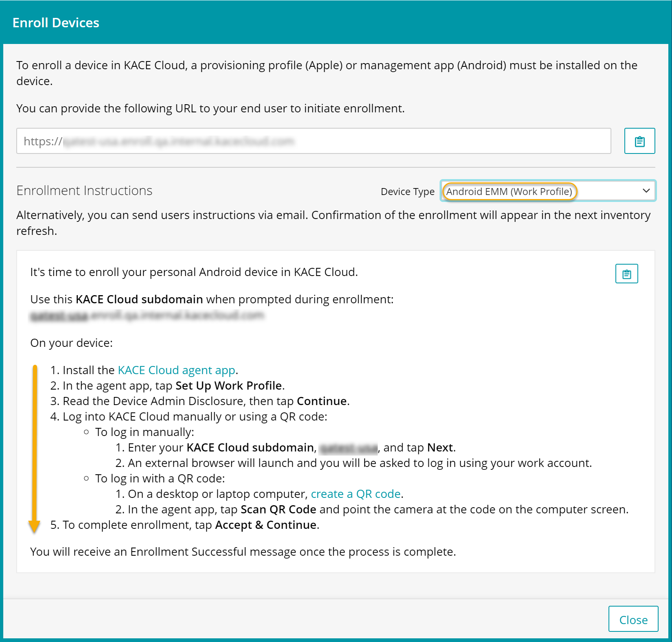
Task: Open the Device Type dropdown
Action: coord(547,191)
